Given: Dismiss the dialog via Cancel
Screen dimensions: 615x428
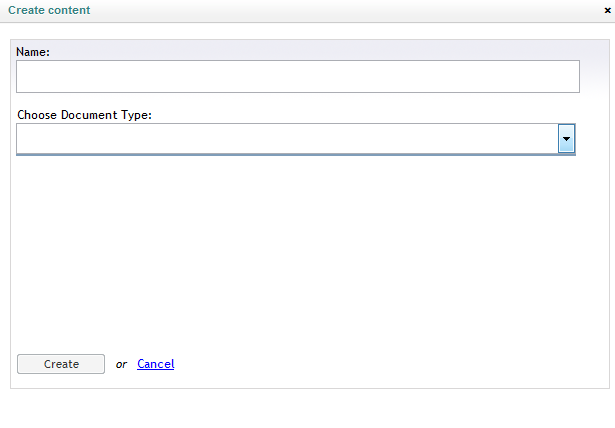Looking at the screenshot, I should coord(156,364).
